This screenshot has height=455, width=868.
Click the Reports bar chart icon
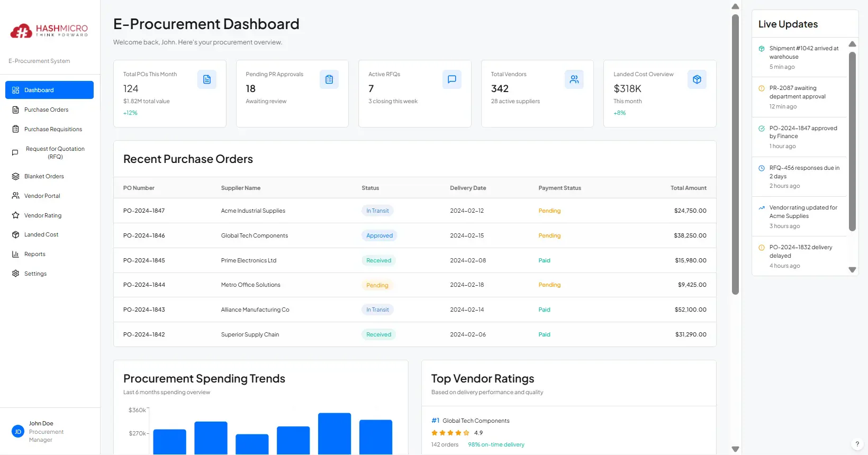point(15,254)
